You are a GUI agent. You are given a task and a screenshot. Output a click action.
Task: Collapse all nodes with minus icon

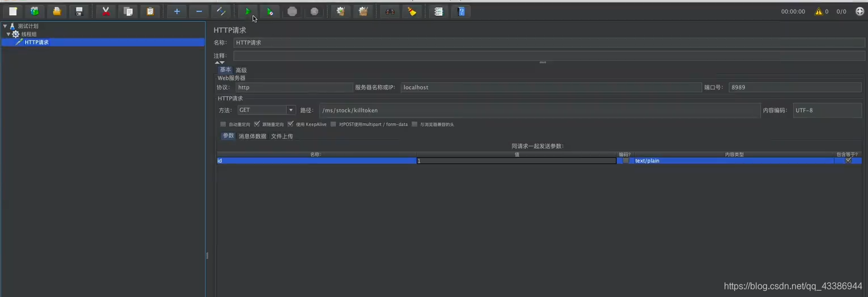tap(199, 11)
